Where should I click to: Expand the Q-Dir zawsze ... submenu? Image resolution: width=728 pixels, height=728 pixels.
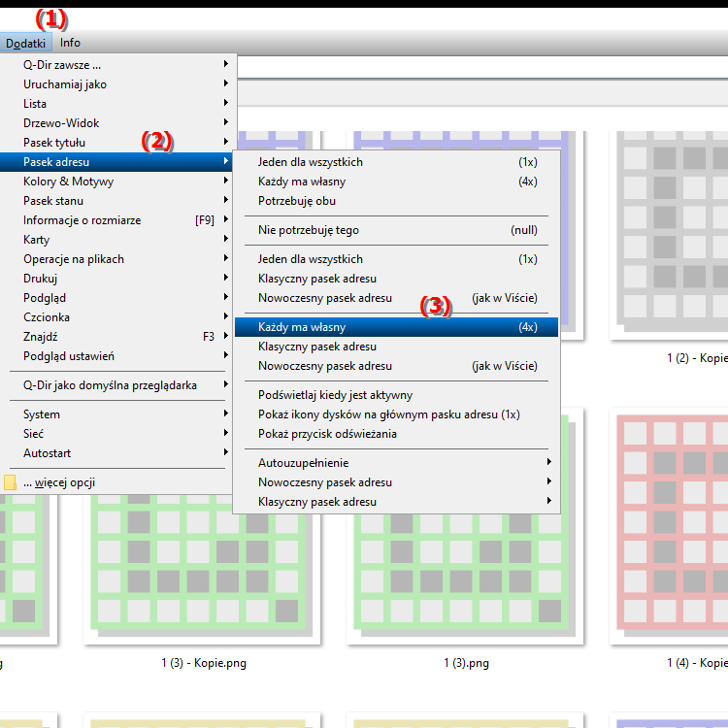click(118, 64)
